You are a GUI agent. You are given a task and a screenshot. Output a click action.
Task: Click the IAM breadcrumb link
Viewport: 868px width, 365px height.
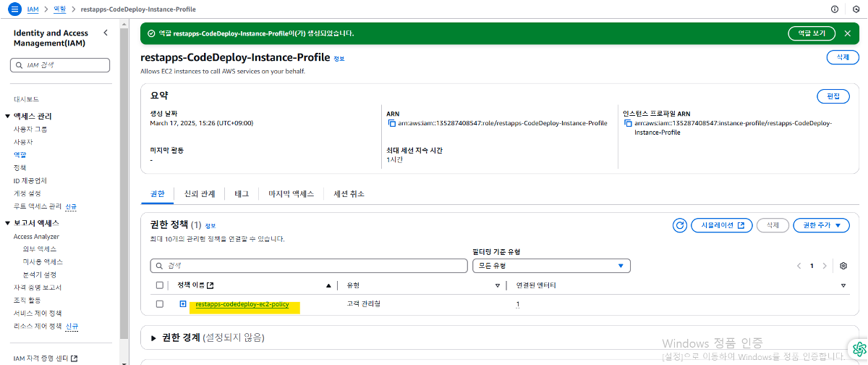[x=33, y=9]
